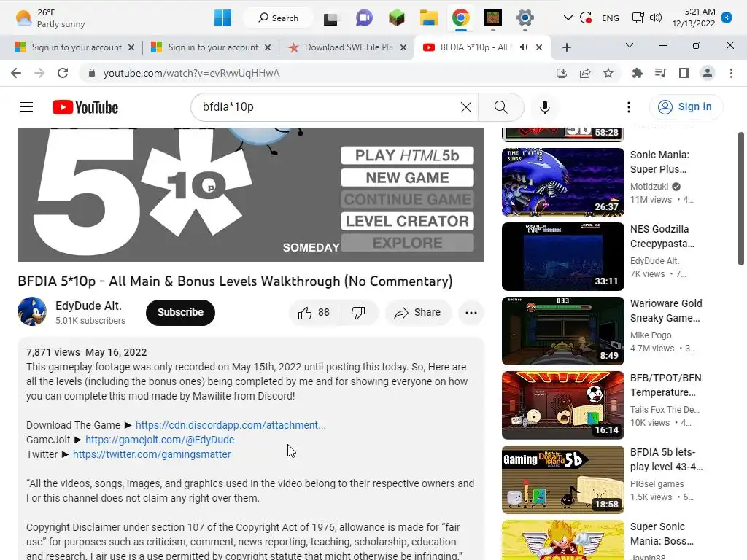747x560 pixels.
Task: Open Sonic Mania Super Plus thumbnail
Action: click(x=562, y=182)
